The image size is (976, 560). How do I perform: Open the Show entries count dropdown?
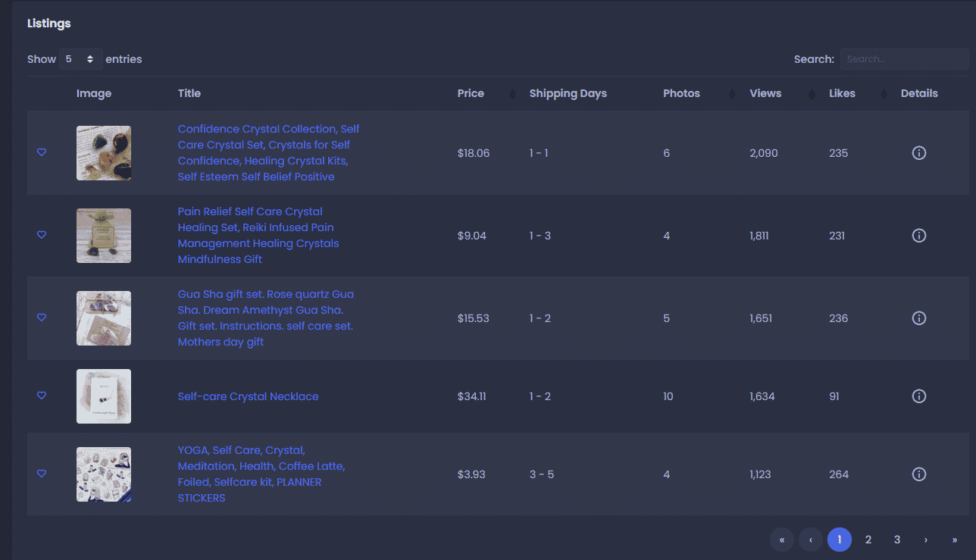(x=80, y=59)
